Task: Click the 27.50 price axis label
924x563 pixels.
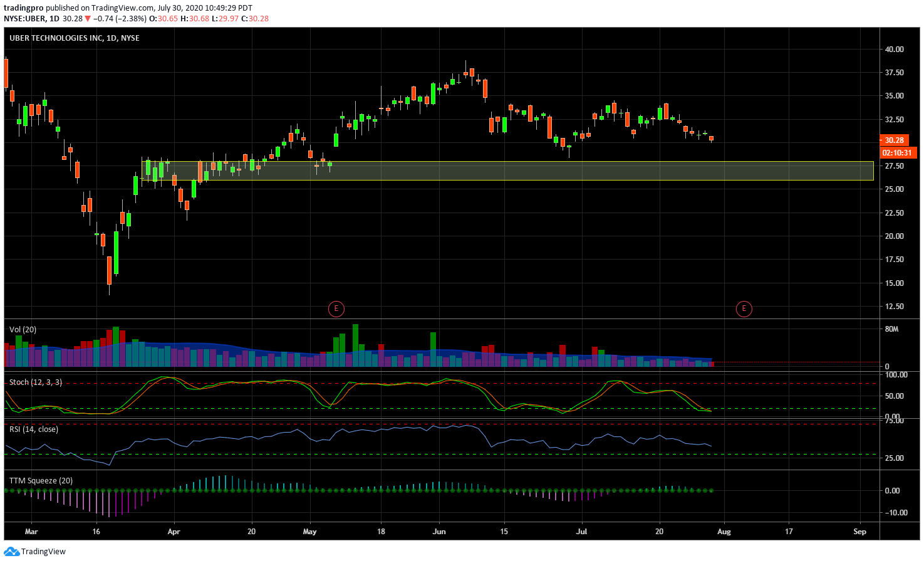Action: point(894,166)
